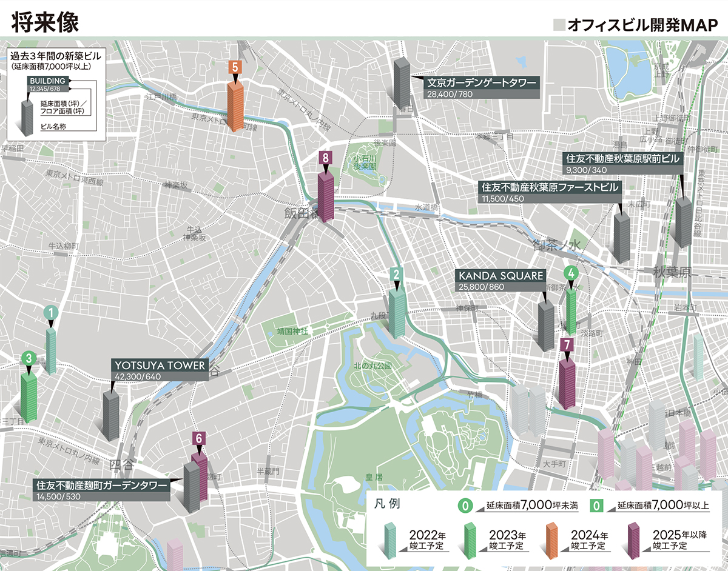Click the 25,800/860 area figure
Viewport: 728px width, 571px height.
coord(482,287)
